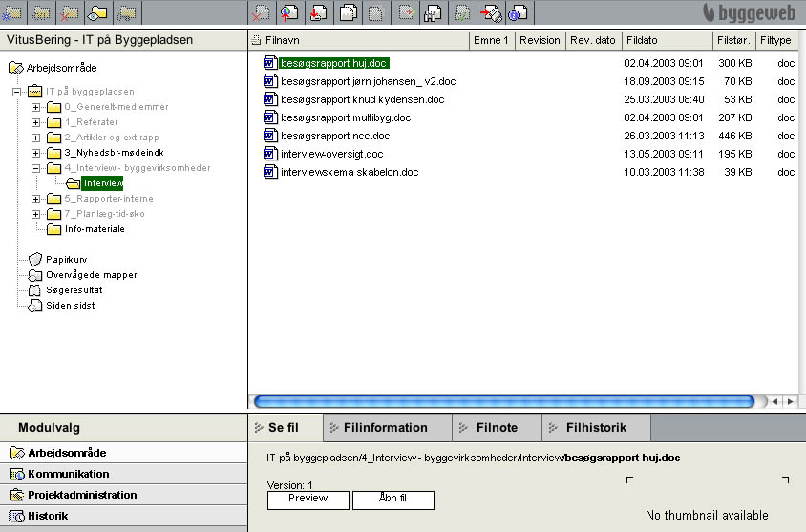This screenshot has width=806, height=532.
Task: Click the binoculars search icon in toolbar
Action: click(x=433, y=13)
